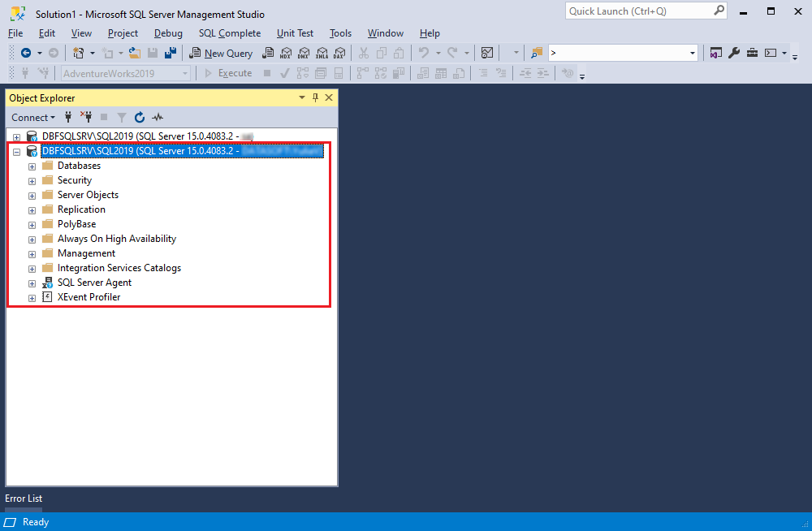Viewport: 812px width, 531px height.
Task: Open the Debug menu
Action: 168,33
